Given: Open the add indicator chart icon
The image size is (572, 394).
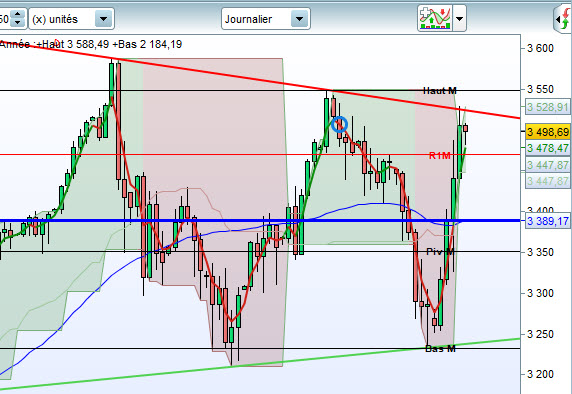Looking at the screenshot, I should point(435,18).
